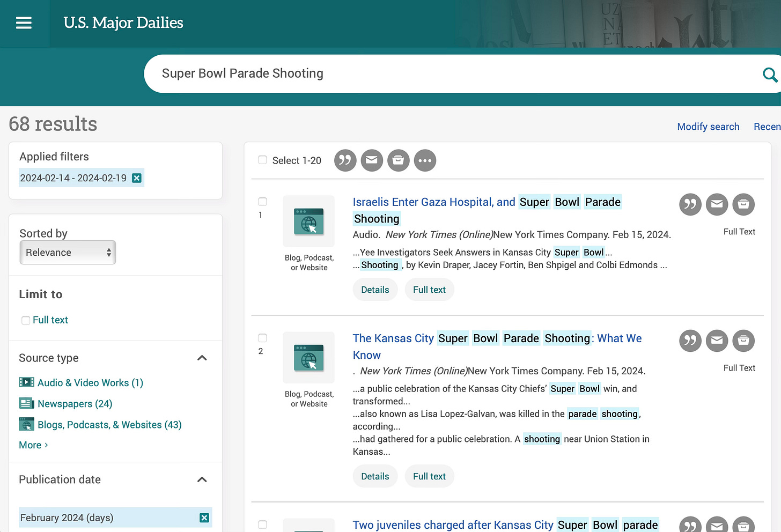
Task: Click the Blogs, Podcasts, & Websites icon
Action: coord(26,424)
